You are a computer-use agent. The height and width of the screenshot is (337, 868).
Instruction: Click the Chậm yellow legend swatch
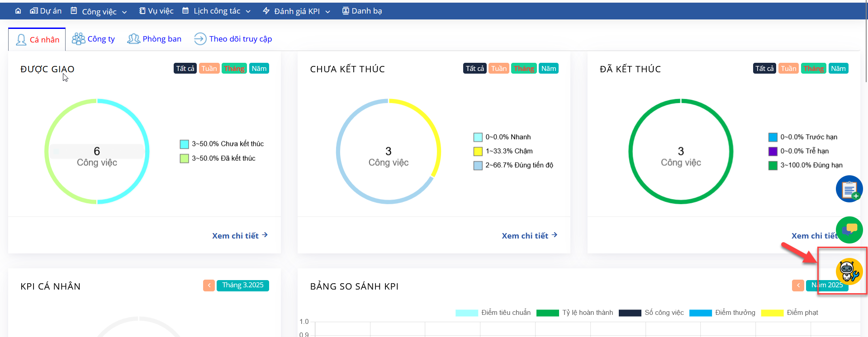pos(478,151)
